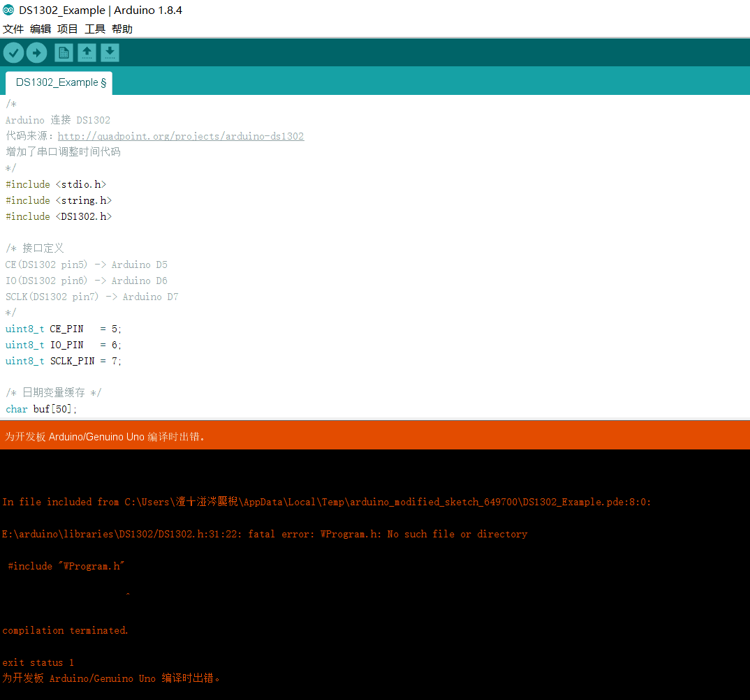Click the 'uint8_t SCLK_PIN = 7;' line
This screenshot has width=750, height=700.
coord(64,361)
